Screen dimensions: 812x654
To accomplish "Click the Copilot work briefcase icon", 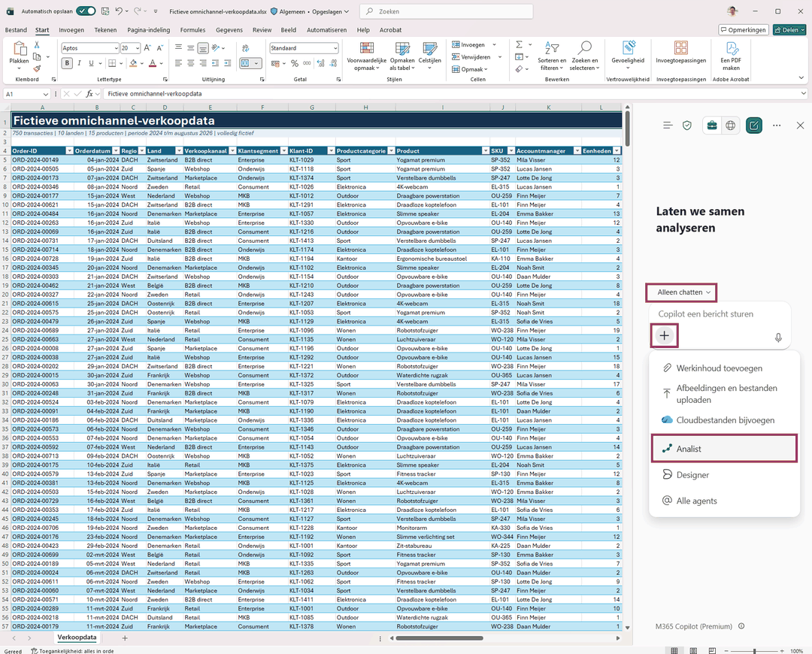I will pos(712,126).
